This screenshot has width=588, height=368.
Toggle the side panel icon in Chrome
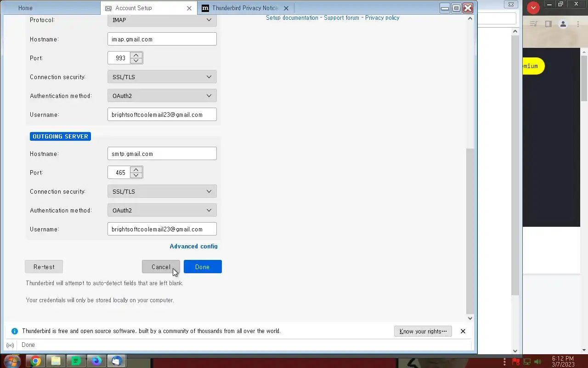[x=548, y=24]
